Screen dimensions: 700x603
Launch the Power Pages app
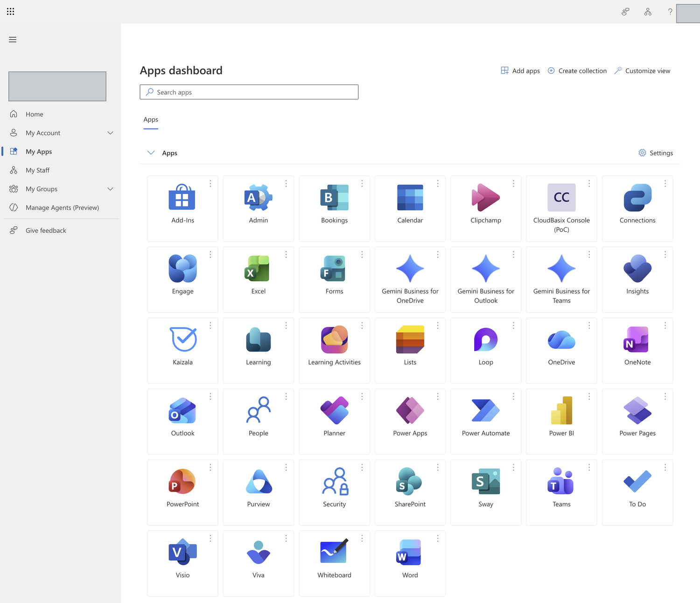(637, 421)
